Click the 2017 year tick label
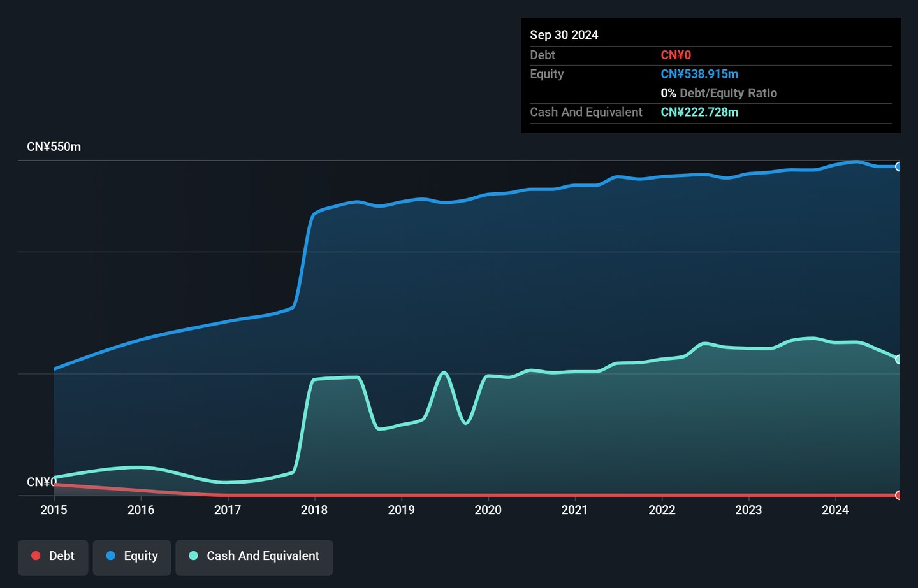This screenshot has height=588, width=918. (x=228, y=510)
